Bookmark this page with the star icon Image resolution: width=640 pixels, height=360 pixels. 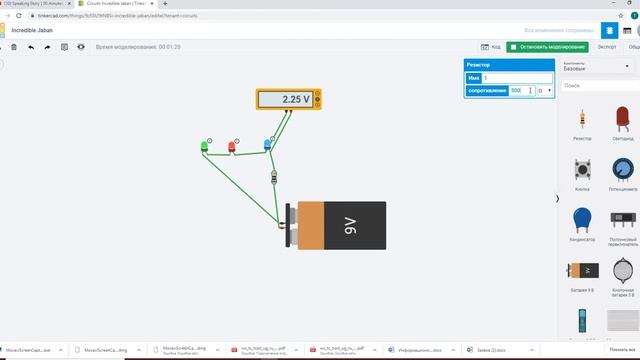click(621, 16)
